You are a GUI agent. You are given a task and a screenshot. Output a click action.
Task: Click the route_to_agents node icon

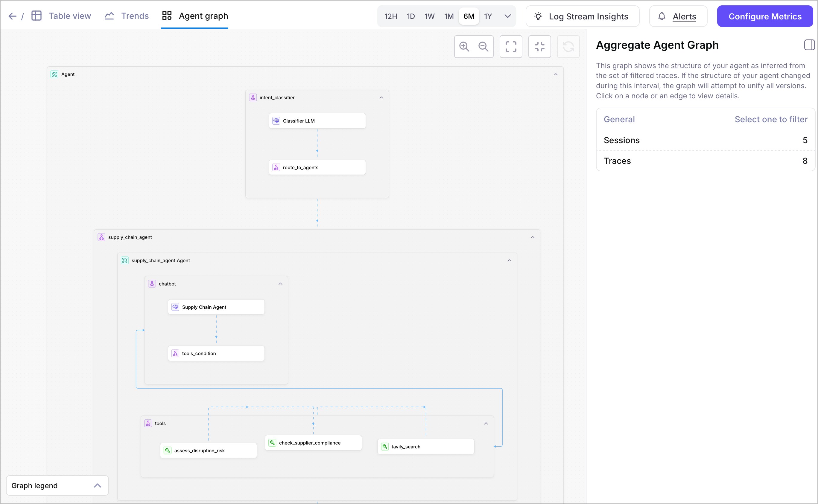tap(276, 167)
